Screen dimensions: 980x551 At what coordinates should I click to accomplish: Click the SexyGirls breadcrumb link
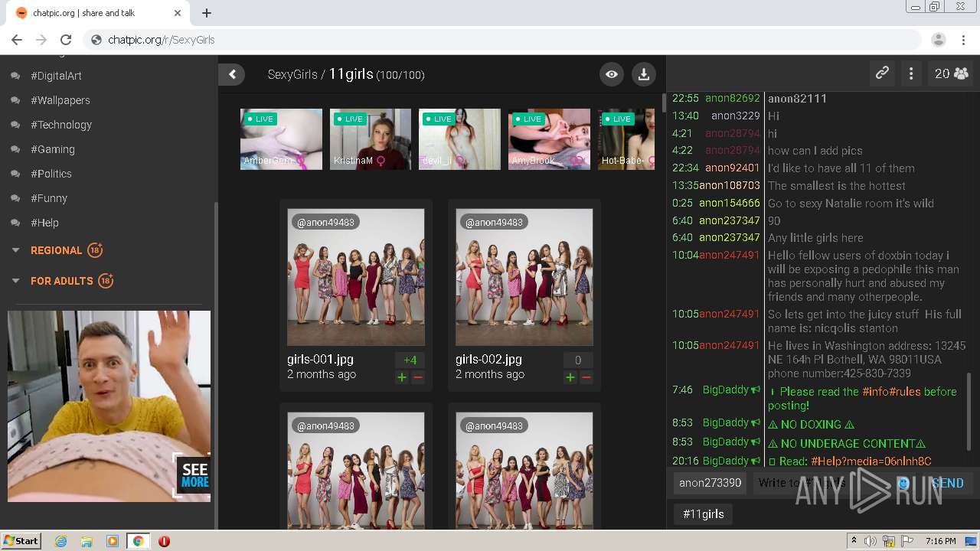(292, 74)
